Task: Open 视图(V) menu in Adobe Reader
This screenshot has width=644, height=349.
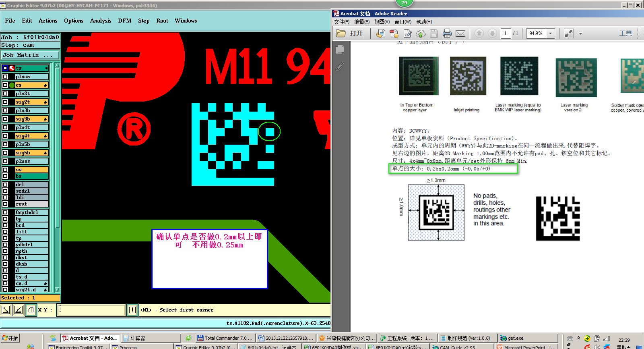Action: tap(382, 22)
